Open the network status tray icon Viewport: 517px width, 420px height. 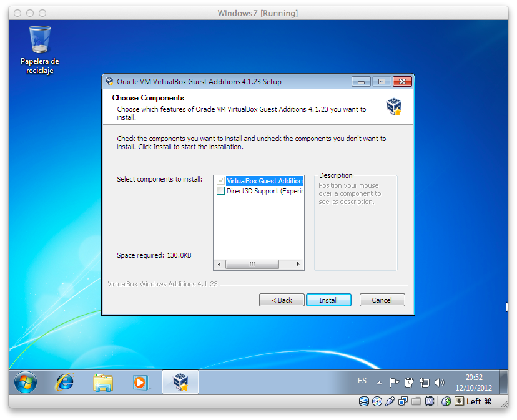coord(425,383)
